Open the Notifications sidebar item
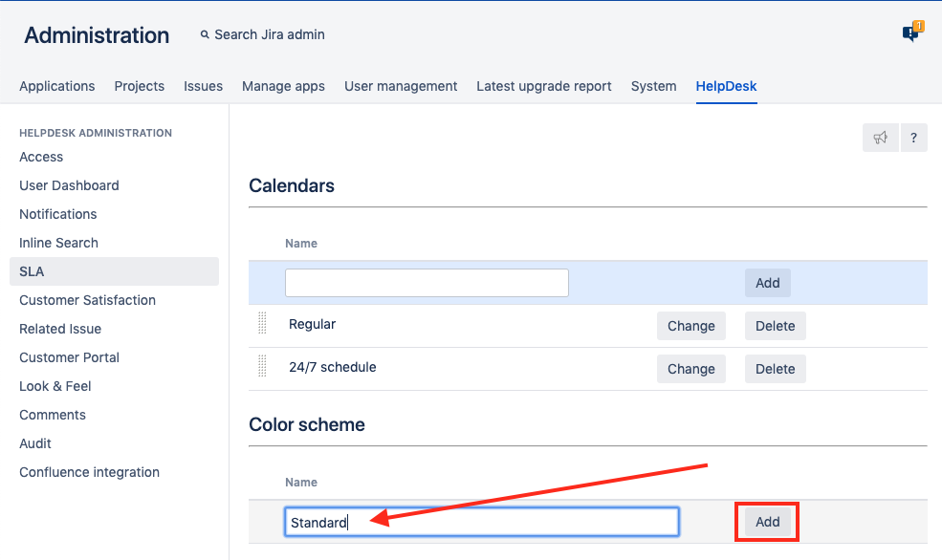 [58, 214]
